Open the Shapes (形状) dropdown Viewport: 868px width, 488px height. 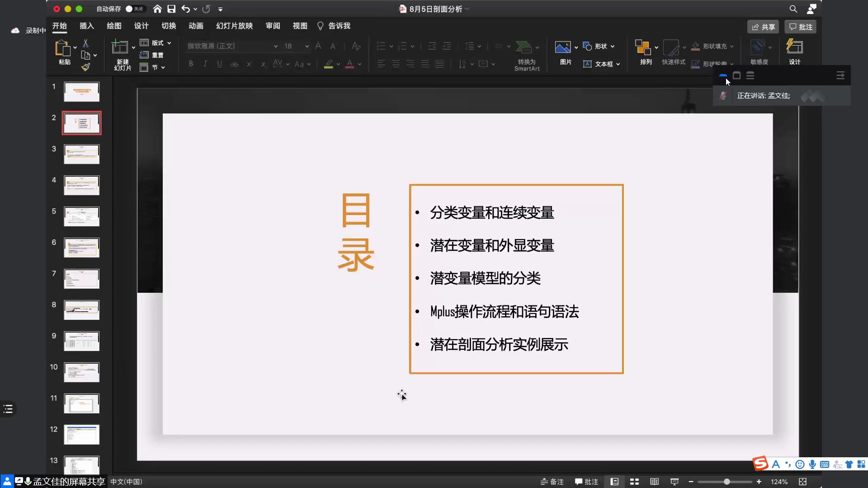[613, 46]
